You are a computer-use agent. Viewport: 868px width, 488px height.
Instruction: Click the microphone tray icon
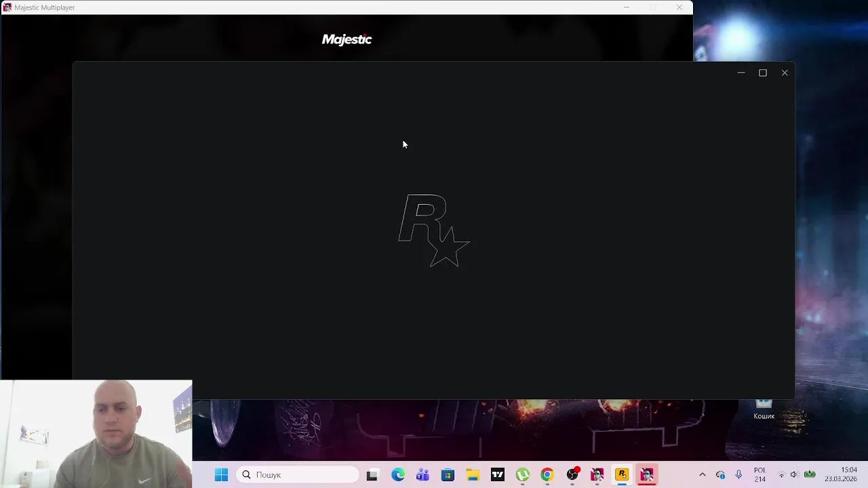tap(738, 474)
